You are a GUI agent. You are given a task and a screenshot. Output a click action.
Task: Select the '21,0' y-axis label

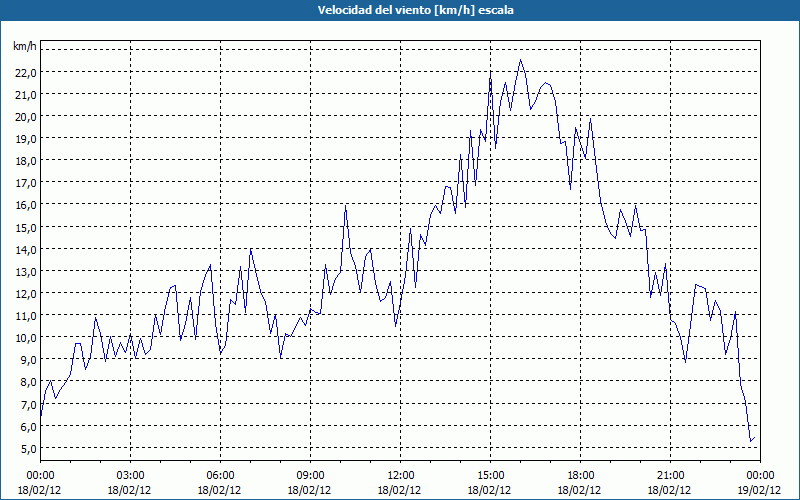click(x=26, y=95)
